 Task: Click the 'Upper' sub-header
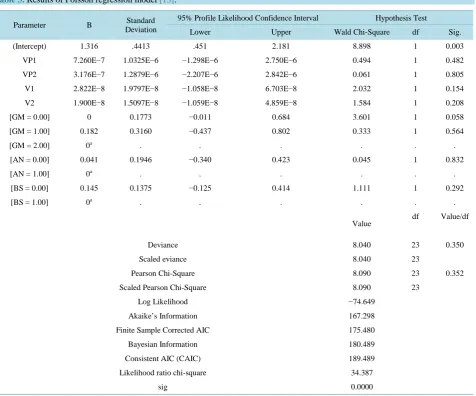(x=281, y=32)
